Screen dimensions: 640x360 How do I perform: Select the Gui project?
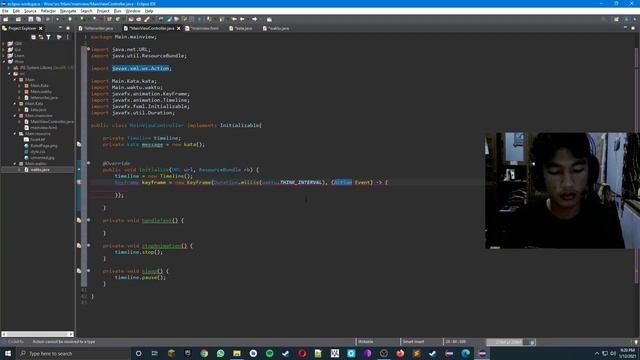click(14, 49)
